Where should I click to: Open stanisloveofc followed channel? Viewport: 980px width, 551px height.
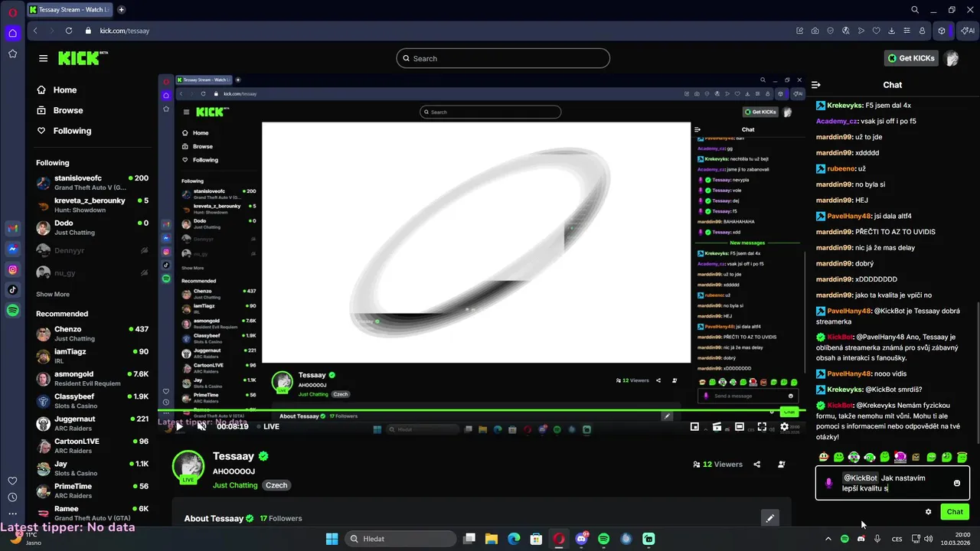click(92, 182)
